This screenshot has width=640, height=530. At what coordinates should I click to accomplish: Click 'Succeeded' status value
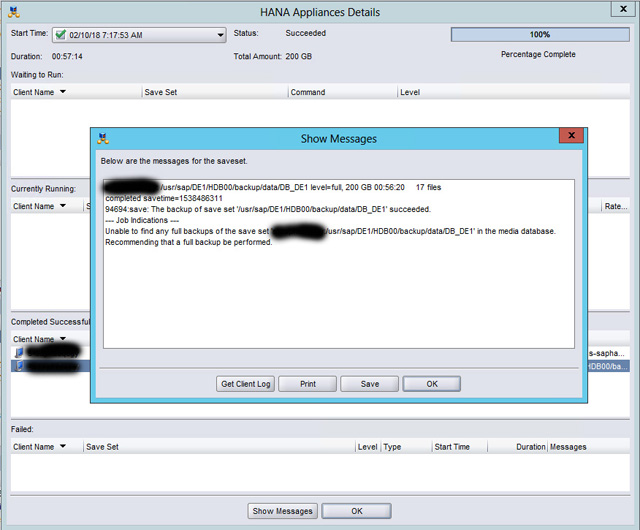(x=305, y=33)
